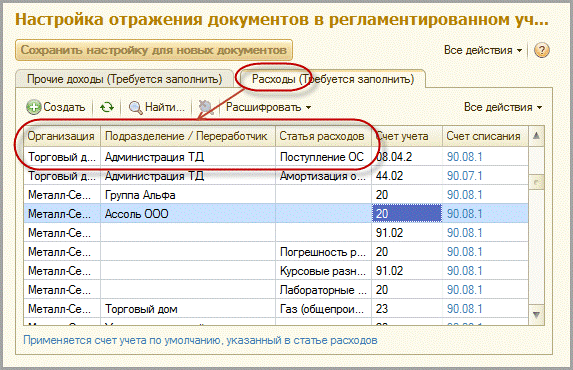Refresh the list with green arrows icon
The image size is (573, 370).
[x=107, y=107]
